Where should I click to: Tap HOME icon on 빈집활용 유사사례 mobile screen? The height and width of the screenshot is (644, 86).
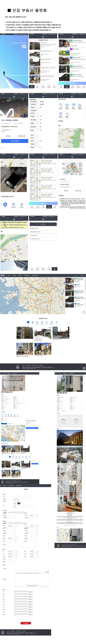[32, 87]
